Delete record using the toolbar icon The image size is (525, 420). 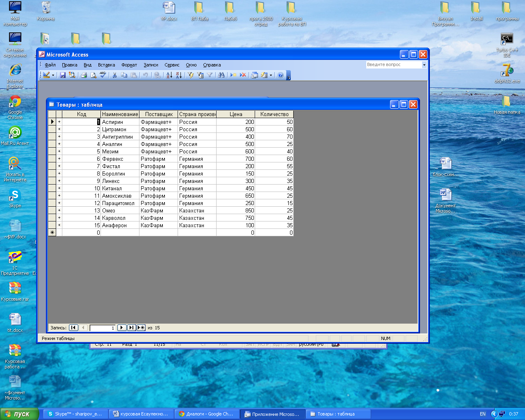coord(243,75)
